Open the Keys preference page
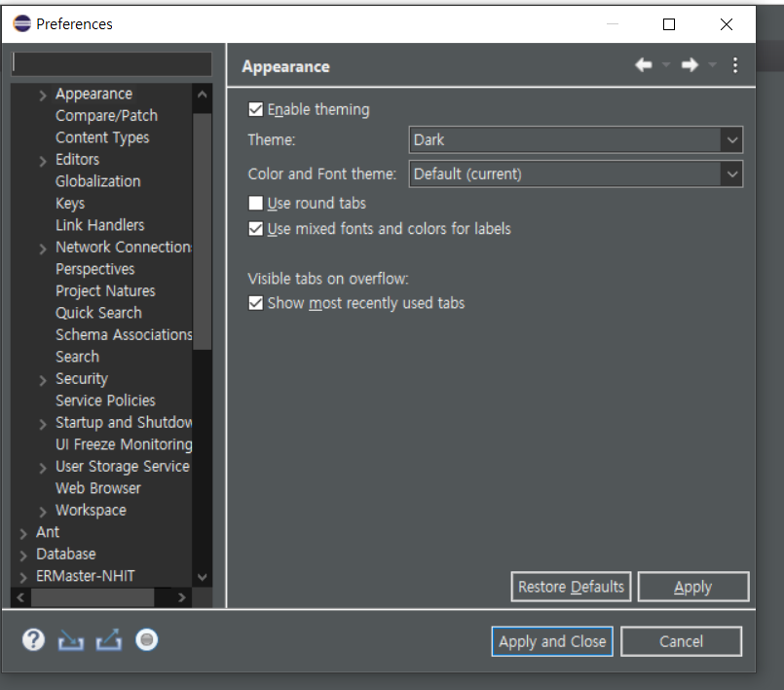Image resolution: width=784 pixels, height=690 pixels. click(x=70, y=203)
